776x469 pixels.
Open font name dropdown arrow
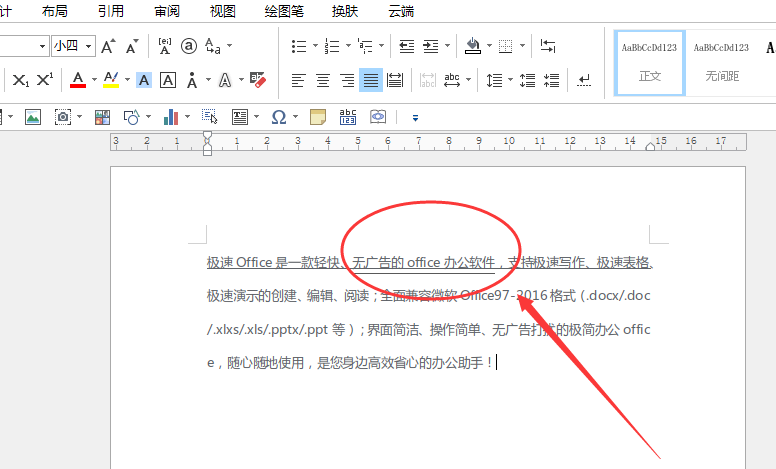pos(42,47)
